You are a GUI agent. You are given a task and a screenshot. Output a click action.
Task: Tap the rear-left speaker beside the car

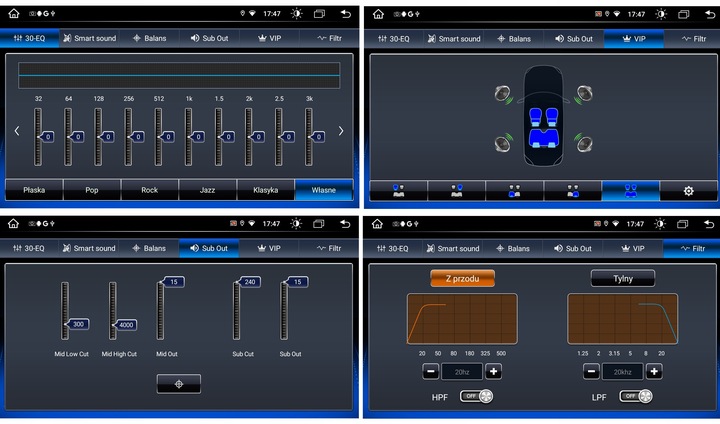point(503,143)
